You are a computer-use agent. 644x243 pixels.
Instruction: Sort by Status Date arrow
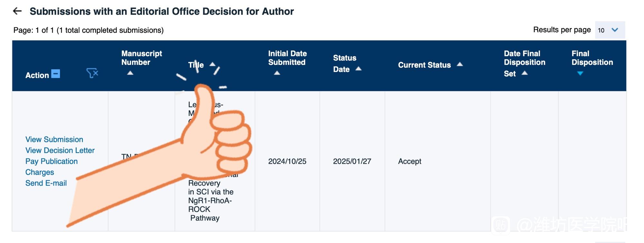point(358,69)
